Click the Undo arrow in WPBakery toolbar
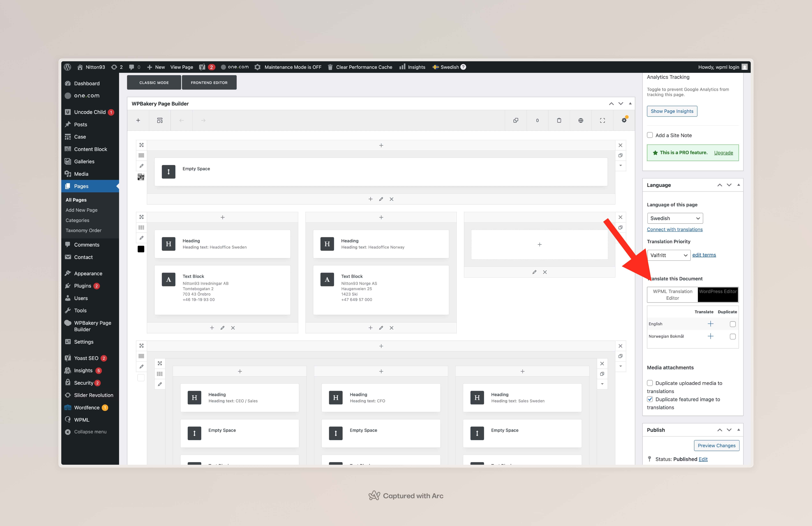The height and width of the screenshot is (526, 812). [181, 120]
